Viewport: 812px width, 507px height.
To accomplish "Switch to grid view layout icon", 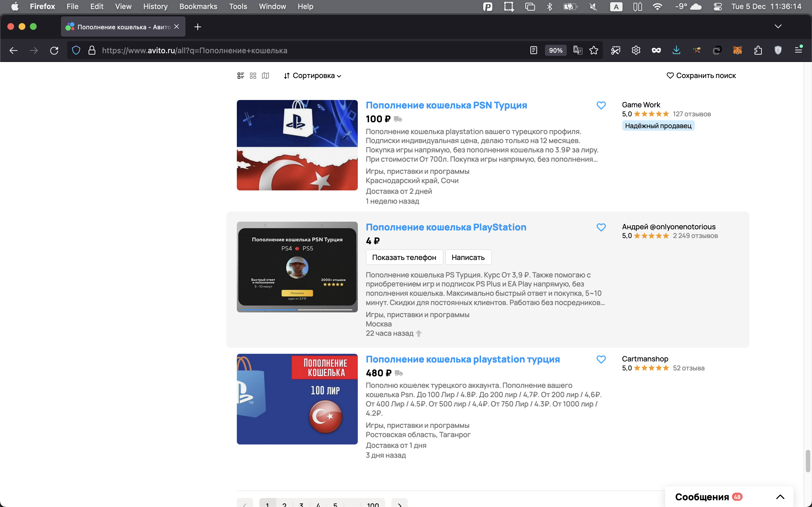I will [x=253, y=75].
